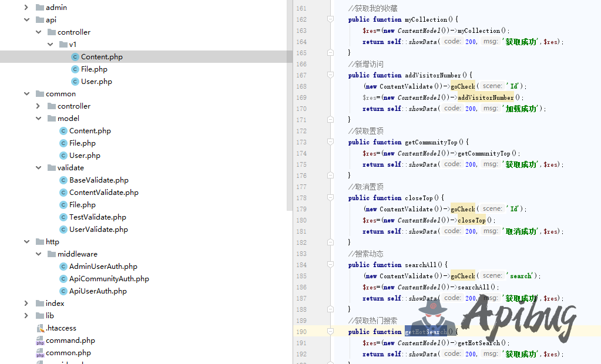Click the addVisitorNumber method call on line 169
Image resolution: width=601 pixels, height=364 pixels.
(485, 97)
